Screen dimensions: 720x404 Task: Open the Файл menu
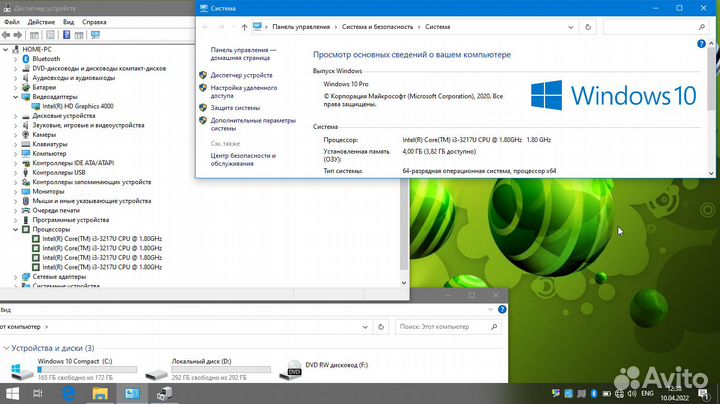[x=11, y=22]
